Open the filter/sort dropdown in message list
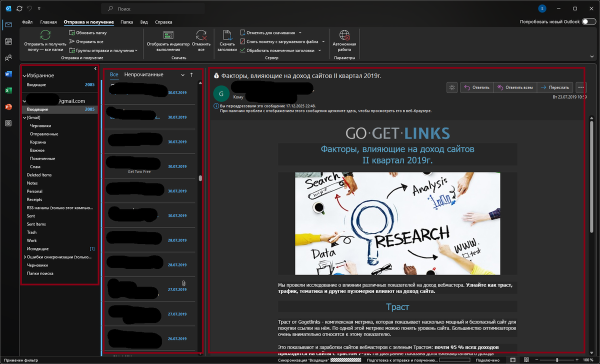This screenshot has width=600, height=364. pos(183,74)
